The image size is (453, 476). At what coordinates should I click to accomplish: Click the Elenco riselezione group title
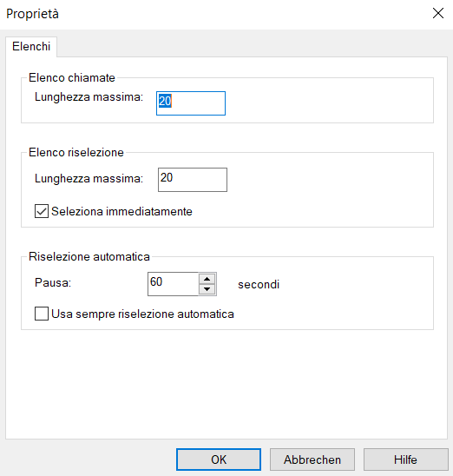coord(76,152)
